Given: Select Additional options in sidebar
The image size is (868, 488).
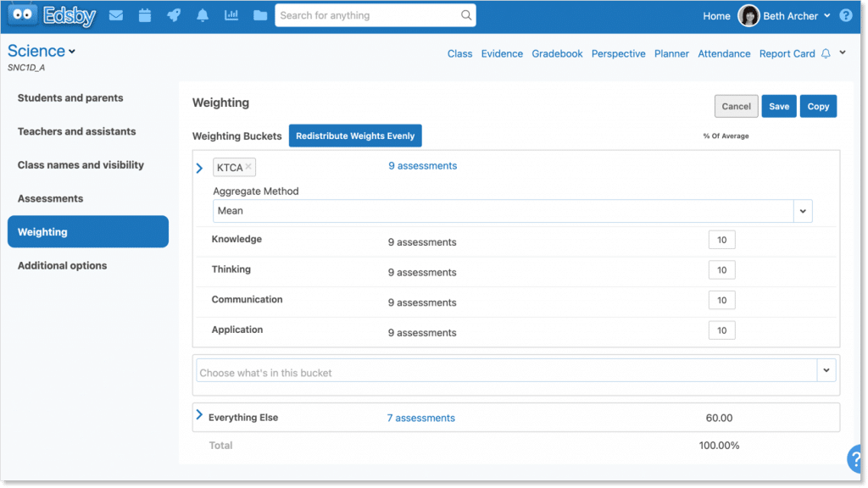Looking at the screenshot, I should pos(63,265).
